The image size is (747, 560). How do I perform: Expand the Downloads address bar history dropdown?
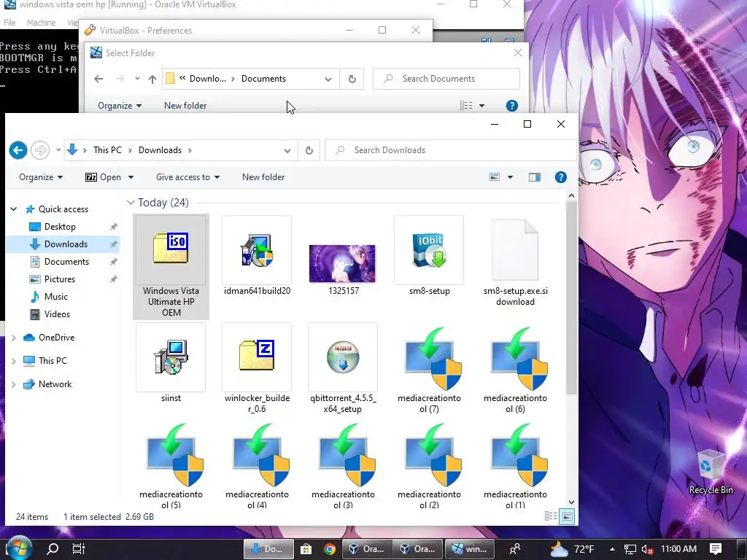(x=287, y=150)
